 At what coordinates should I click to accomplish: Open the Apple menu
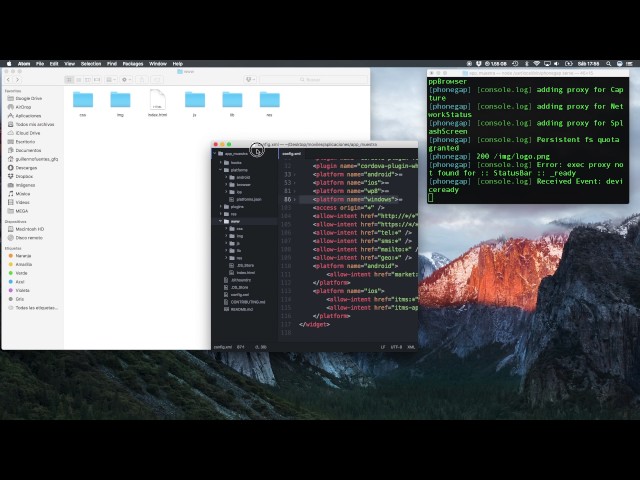9,64
